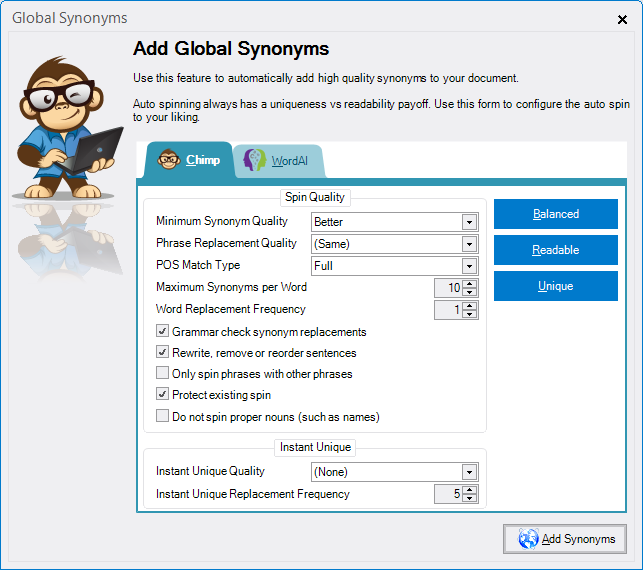
Task: Click the Add Synonyms button
Action: click(x=565, y=539)
